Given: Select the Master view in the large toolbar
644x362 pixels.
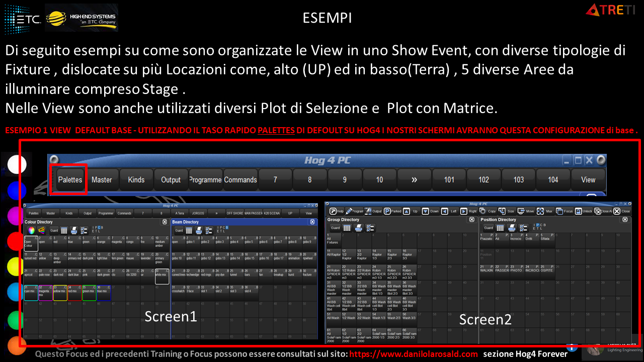Looking at the screenshot, I should click(102, 179).
